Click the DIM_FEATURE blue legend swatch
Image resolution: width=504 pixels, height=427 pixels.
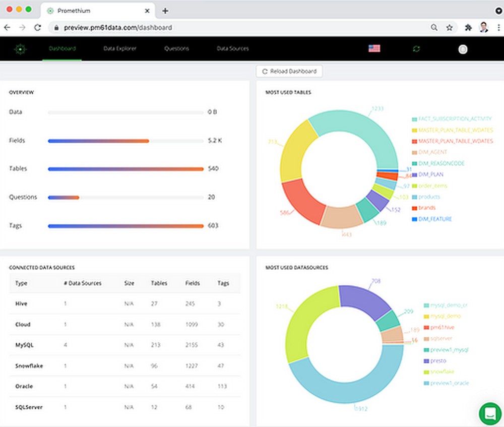pos(415,219)
